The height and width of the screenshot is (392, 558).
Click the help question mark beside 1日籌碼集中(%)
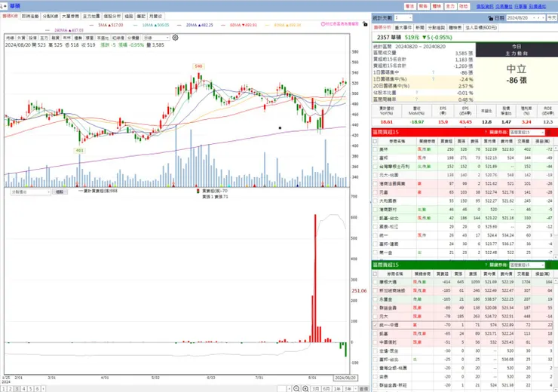tap(433, 79)
